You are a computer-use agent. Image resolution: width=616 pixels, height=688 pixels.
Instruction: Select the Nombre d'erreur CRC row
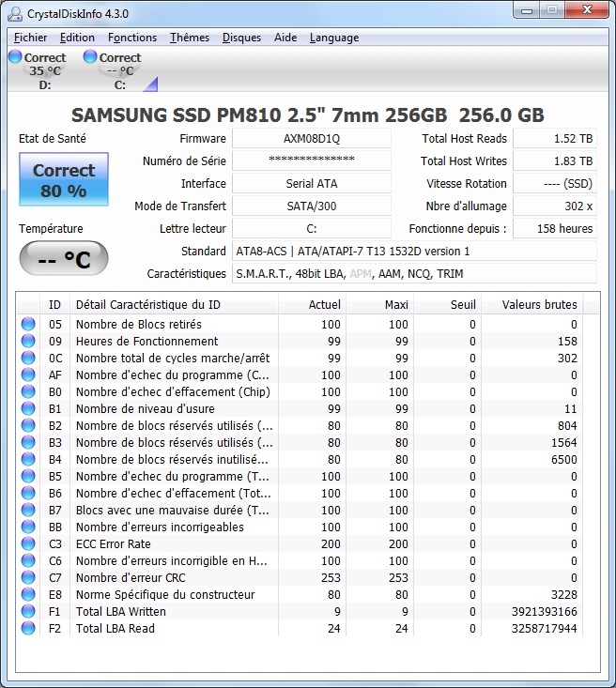(300, 577)
